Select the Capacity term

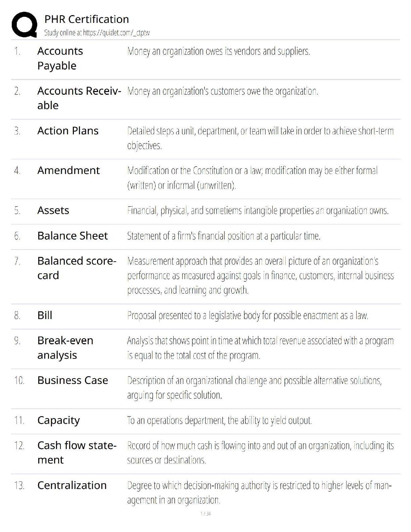58,420
